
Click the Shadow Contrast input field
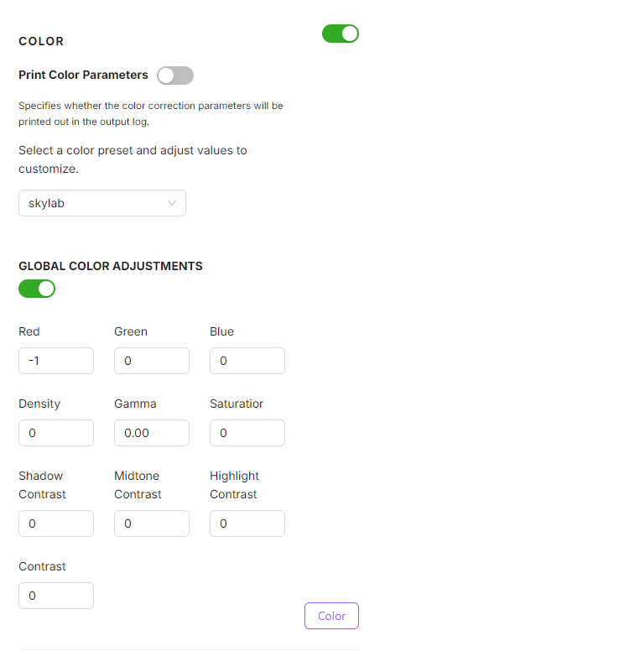click(55, 524)
